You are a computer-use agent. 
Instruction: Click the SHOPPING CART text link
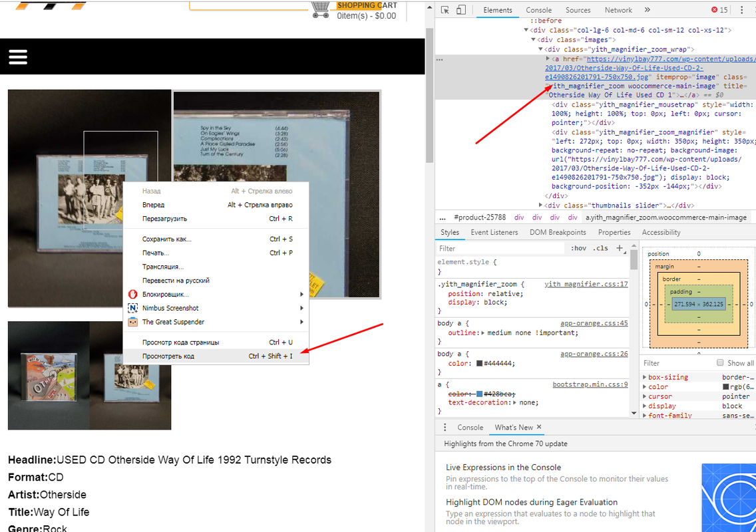[367, 5]
